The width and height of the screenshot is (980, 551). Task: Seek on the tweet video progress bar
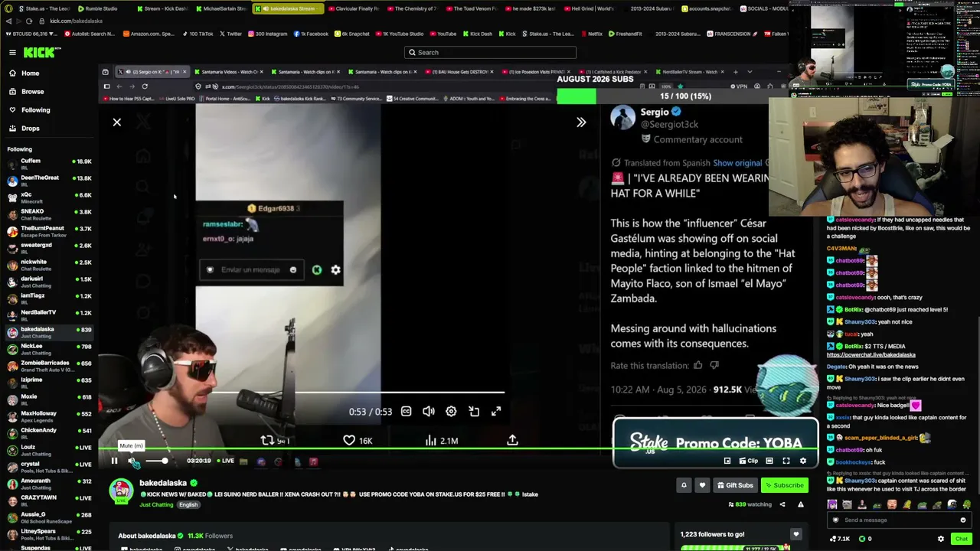tap(358, 393)
